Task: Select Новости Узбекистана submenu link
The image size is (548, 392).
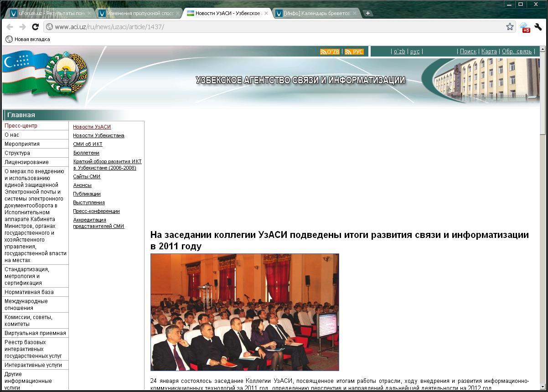Action: (98, 135)
